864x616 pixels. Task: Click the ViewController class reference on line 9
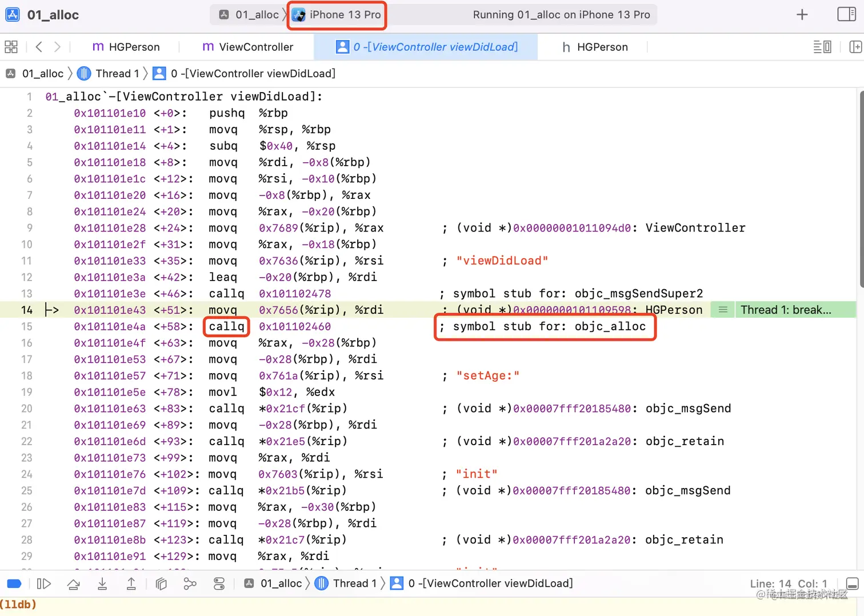[695, 228]
